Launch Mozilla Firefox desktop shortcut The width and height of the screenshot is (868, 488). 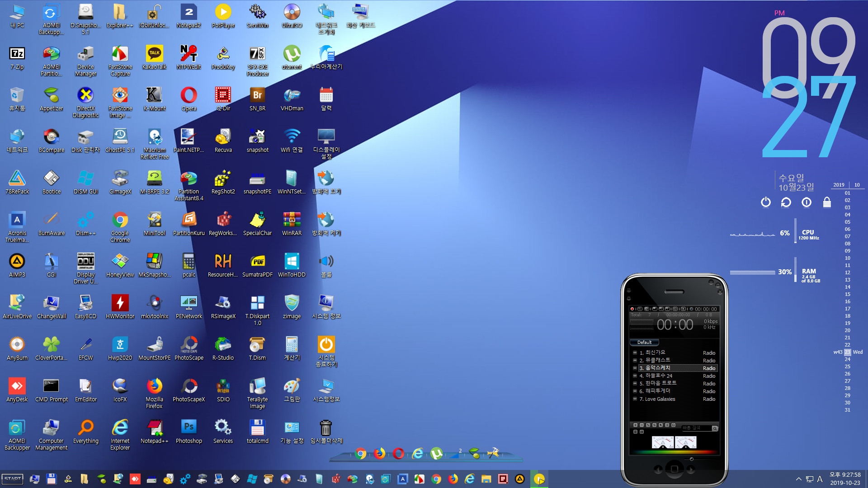coord(154,394)
